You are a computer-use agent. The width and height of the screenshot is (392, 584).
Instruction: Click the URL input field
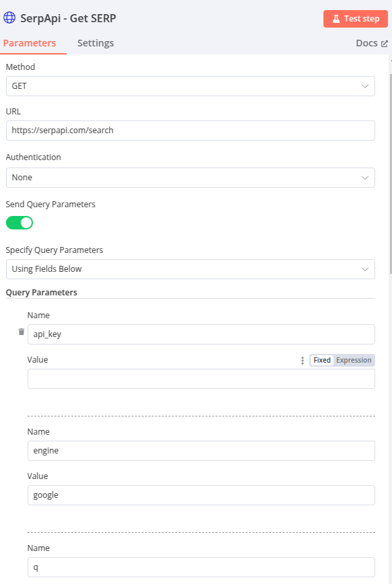(x=190, y=131)
